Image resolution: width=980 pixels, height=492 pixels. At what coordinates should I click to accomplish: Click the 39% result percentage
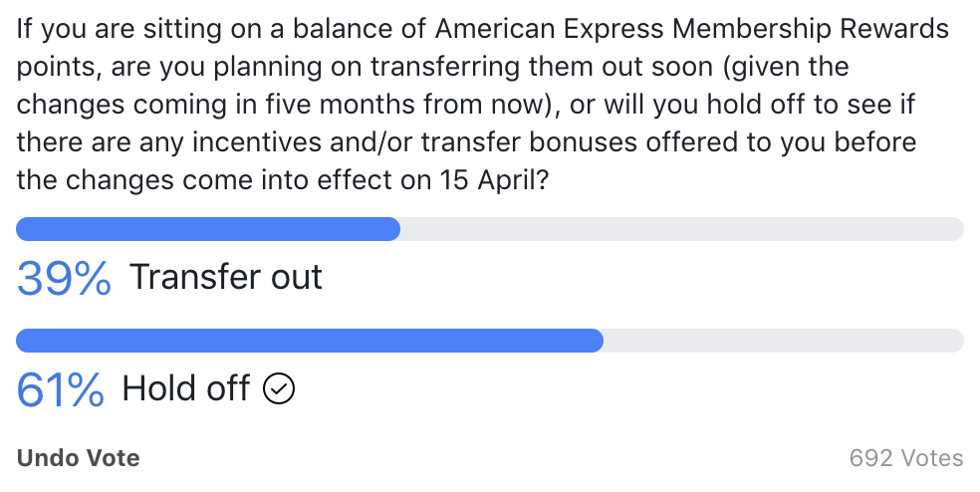tap(64, 278)
